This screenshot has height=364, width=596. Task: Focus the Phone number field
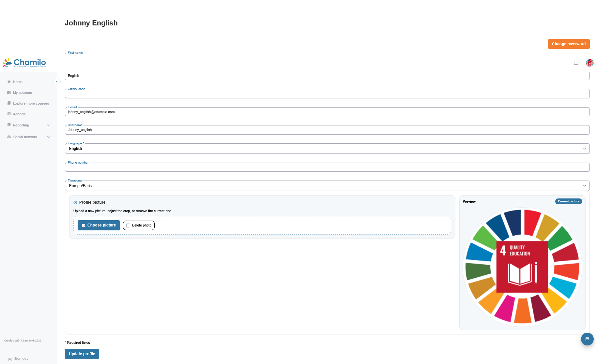click(327, 167)
